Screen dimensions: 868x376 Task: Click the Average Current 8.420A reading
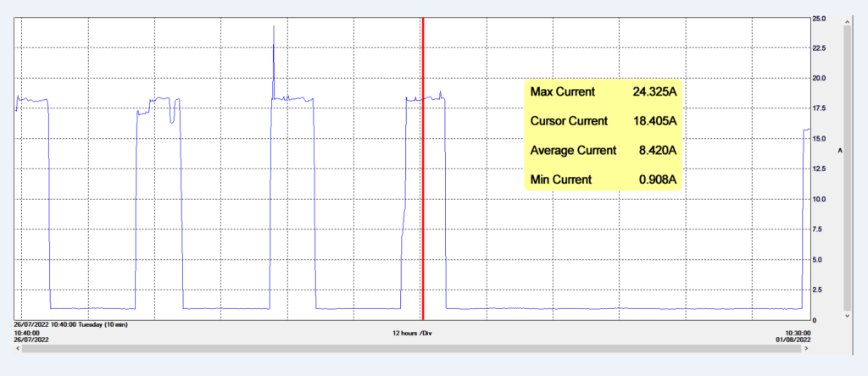click(603, 151)
